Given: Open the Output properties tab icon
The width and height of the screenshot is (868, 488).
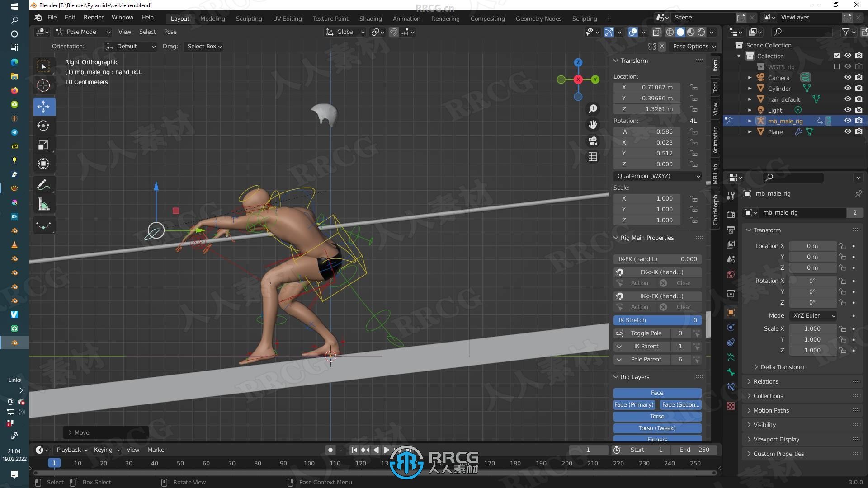Looking at the screenshot, I should click(x=731, y=230).
